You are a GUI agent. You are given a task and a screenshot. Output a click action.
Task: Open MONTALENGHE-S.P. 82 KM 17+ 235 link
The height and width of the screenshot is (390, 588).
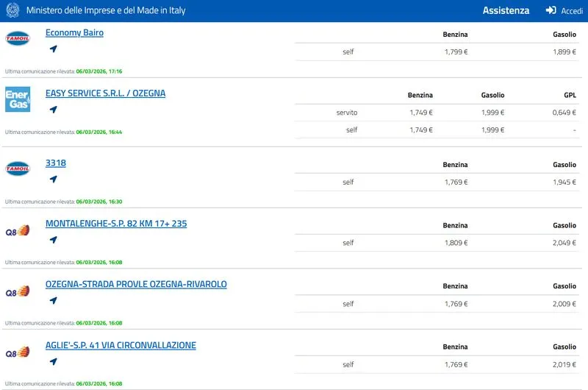click(116, 224)
